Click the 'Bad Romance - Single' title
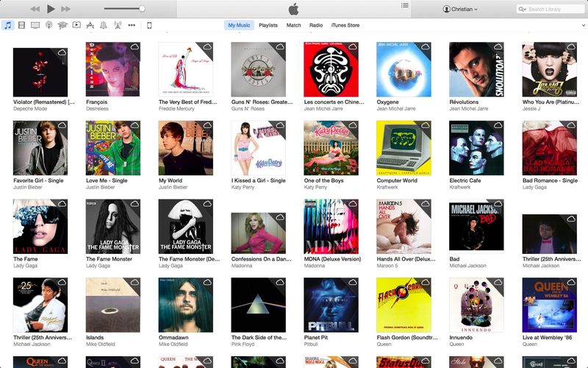 [550, 180]
